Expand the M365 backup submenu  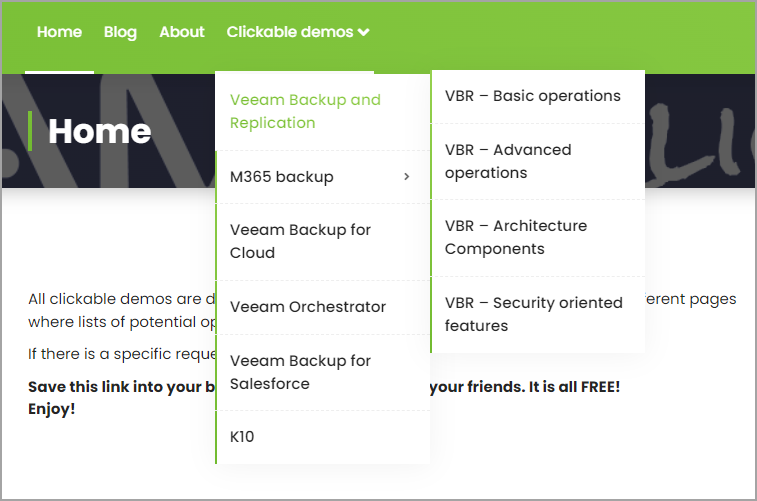322,177
